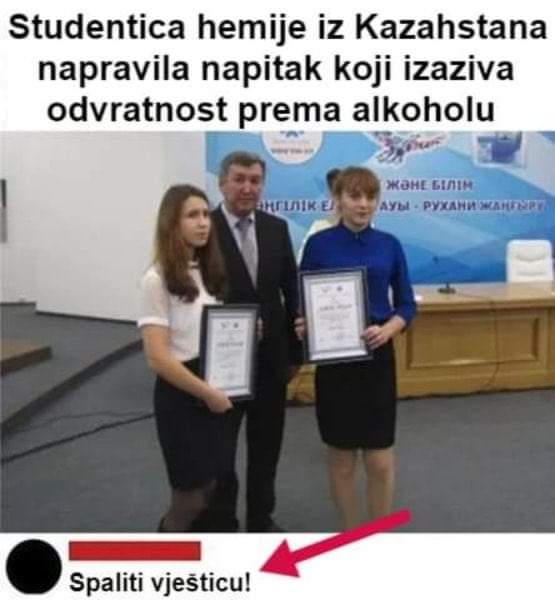Click the emblem graphic on banner's upper right
The width and height of the screenshot is (555, 600).
[500, 147]
